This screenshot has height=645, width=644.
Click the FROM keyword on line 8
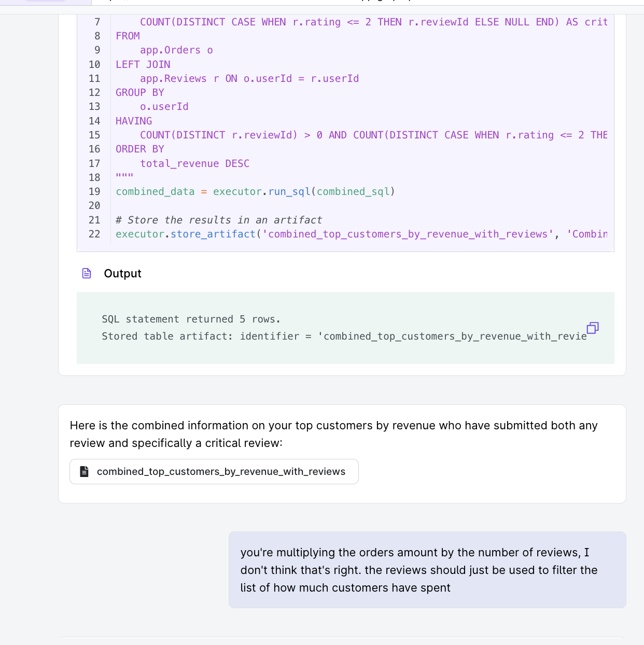[x=128, y=36]
